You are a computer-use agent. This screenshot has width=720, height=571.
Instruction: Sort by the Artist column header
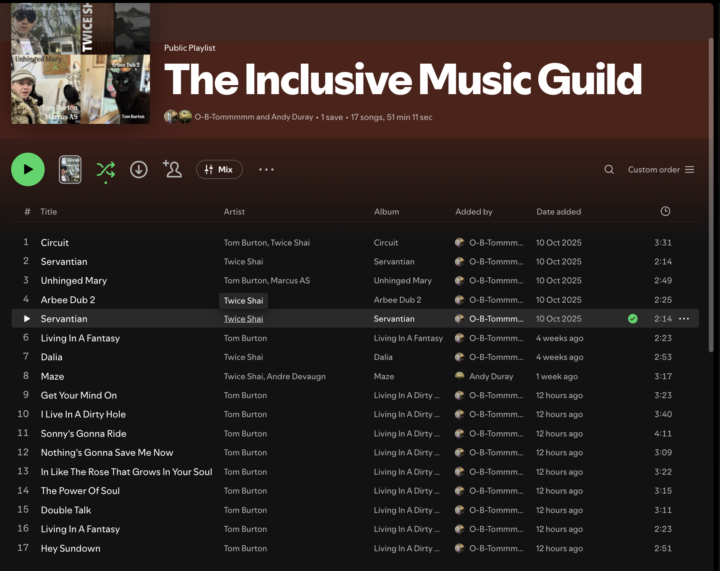click(234, 212)
